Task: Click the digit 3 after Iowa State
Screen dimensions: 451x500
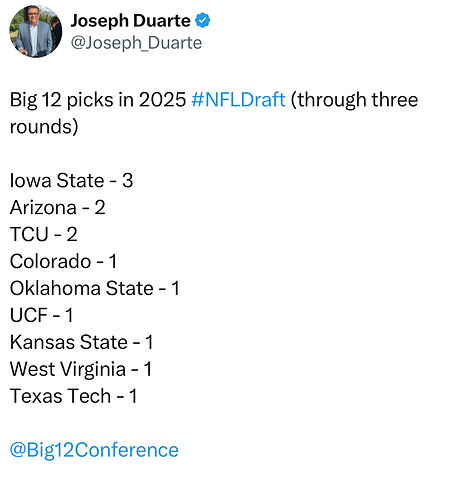Action: [128, 180]
